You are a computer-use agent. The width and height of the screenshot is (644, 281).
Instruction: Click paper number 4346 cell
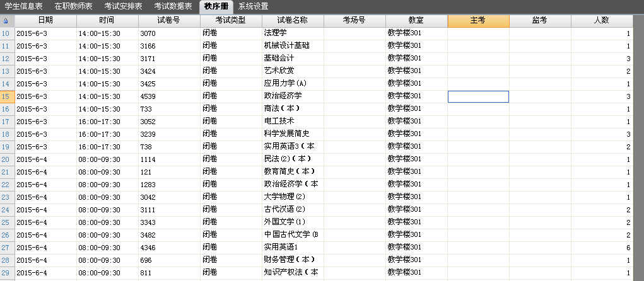click(169, 248)
